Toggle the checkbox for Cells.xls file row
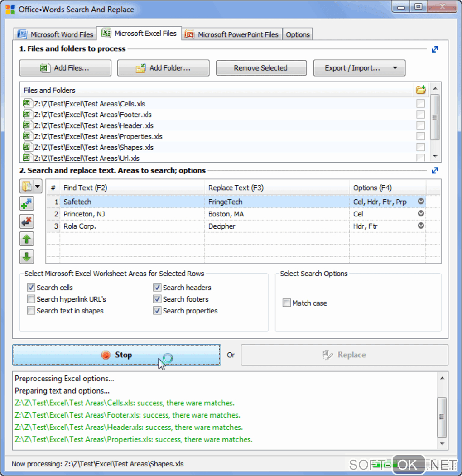The width and height of the screenshot is (462, 476). pyautogui.click(x=420, y=104)
